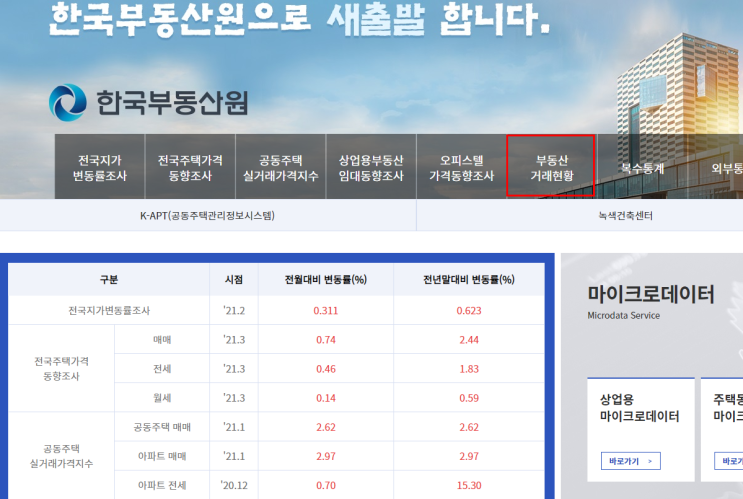Click the 시점 column header
This screenshot has height=499, width=743.
[234, 280]
